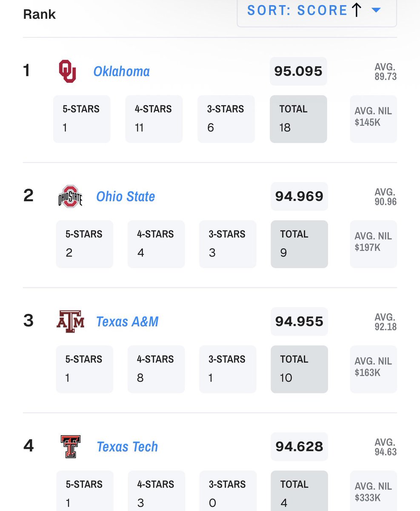Click the Texas Tech logo icon
Viewport: 420px width, 511px height.
(x=70, y=447)
